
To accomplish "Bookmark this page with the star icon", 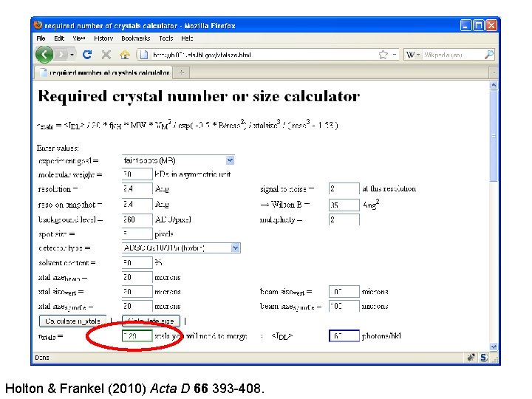I will (383, 55).
